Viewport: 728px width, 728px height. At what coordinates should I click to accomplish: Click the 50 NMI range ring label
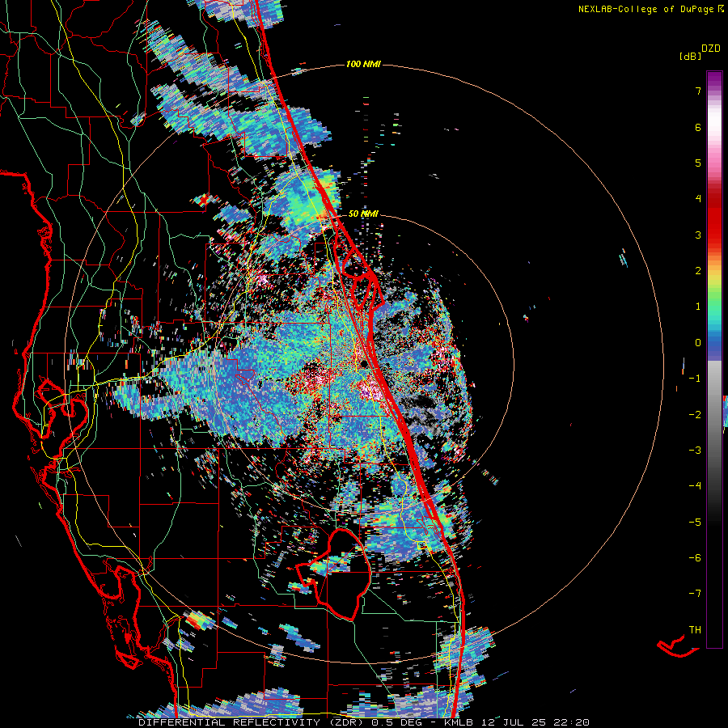(x=363, y=214)
